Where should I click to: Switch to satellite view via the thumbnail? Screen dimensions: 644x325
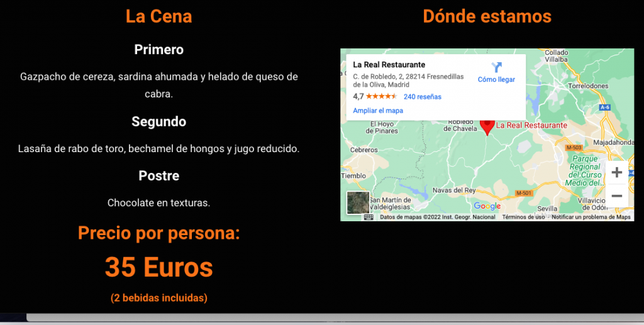[x=358, y=202]
